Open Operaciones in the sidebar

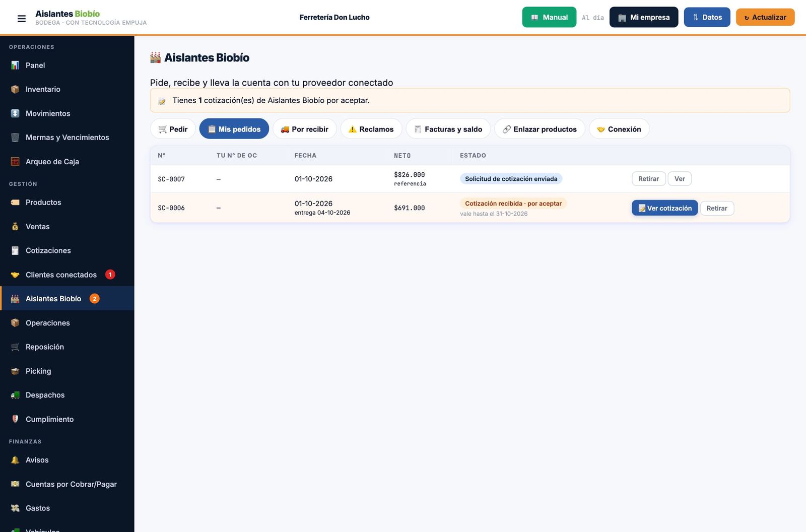[x=67, y=323]
